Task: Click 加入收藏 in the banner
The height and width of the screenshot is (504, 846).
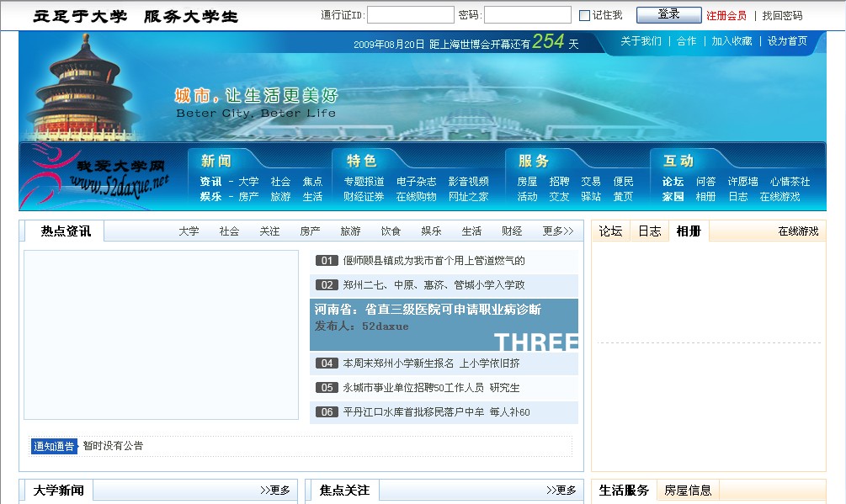Action: point(732,41)
